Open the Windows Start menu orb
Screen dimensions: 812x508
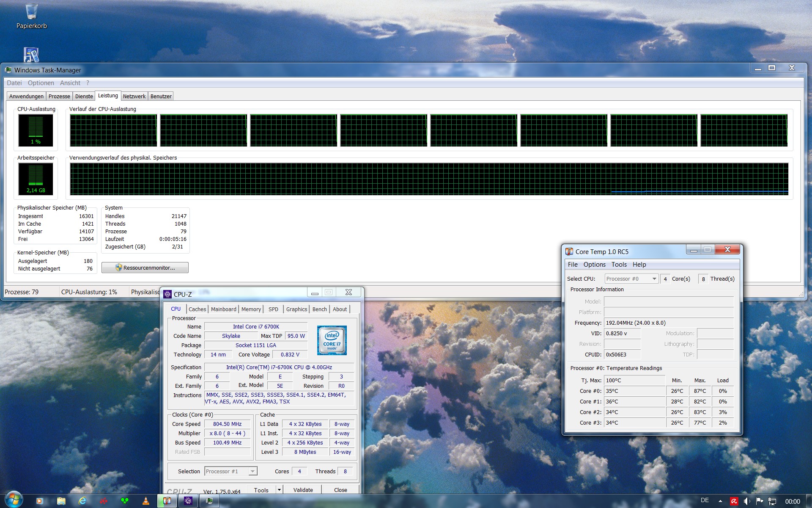point(14,500)
